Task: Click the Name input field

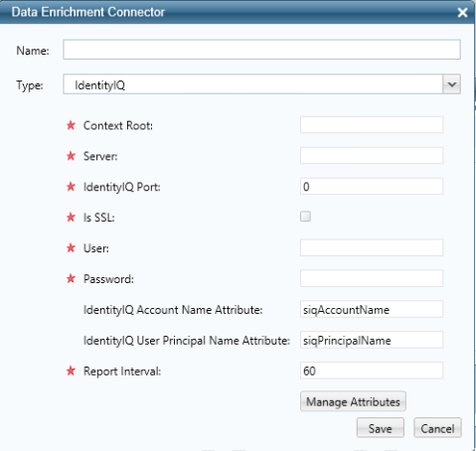Action: point(261,50)
